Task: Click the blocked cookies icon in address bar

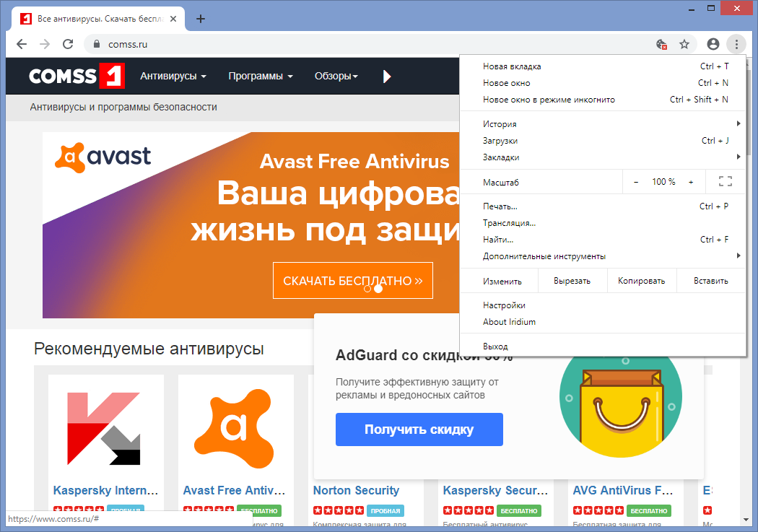Action: [661, 45]
